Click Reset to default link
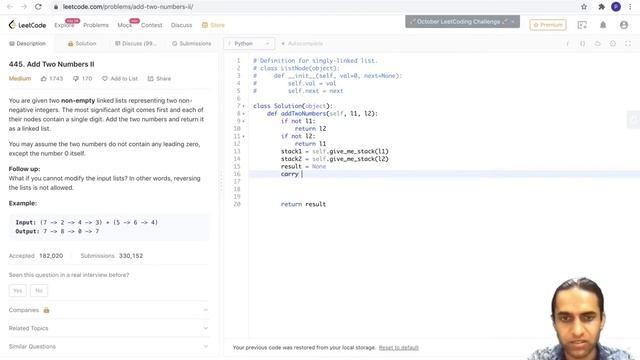 coord(398,348)
